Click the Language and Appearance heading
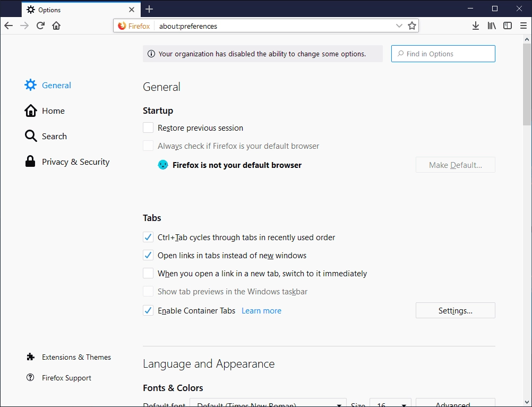This screenshot has height=407, width=532. click(209, 364)
